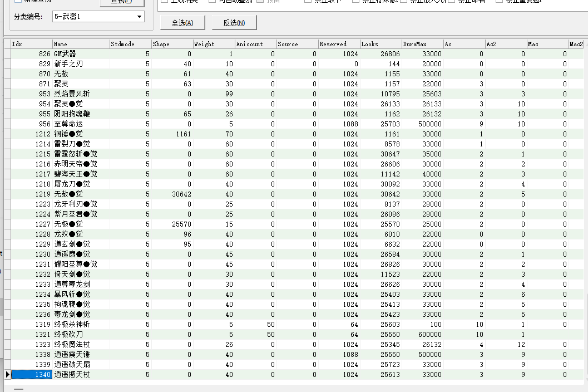Image resolution: width=588 pixels, height=392 pixels.
Task: Tick the 可自动叠加 checkbox
Action: tap(213, 1)
